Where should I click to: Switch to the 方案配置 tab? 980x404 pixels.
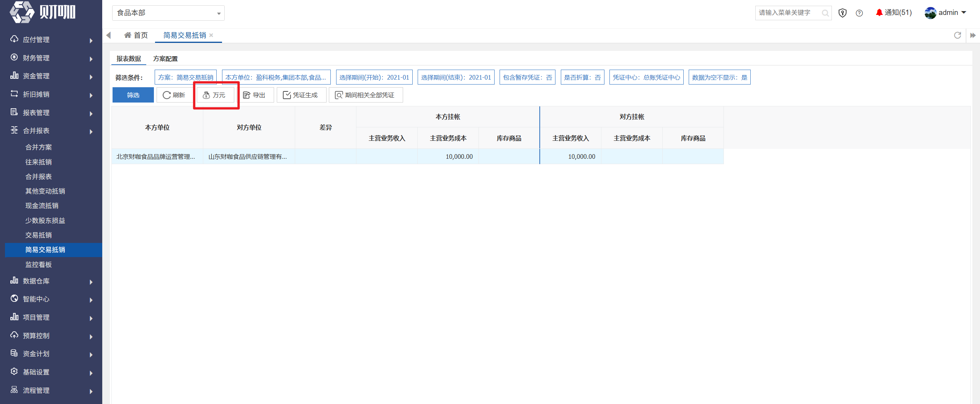[x=165, y=59]
